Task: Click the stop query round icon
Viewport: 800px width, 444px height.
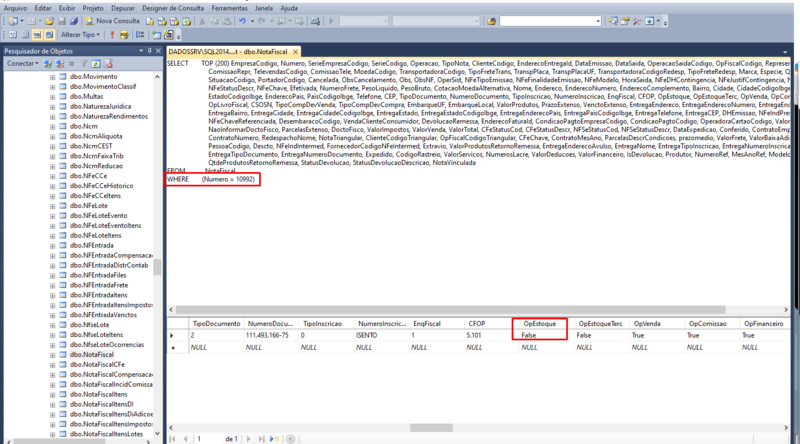Action: [x=290, y=439]
